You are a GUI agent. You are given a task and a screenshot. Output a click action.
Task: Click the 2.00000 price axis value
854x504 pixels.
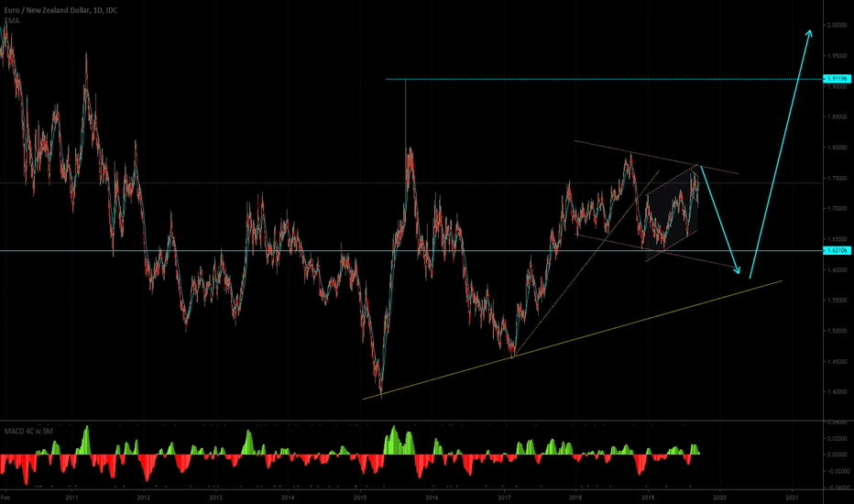(838, 25)
